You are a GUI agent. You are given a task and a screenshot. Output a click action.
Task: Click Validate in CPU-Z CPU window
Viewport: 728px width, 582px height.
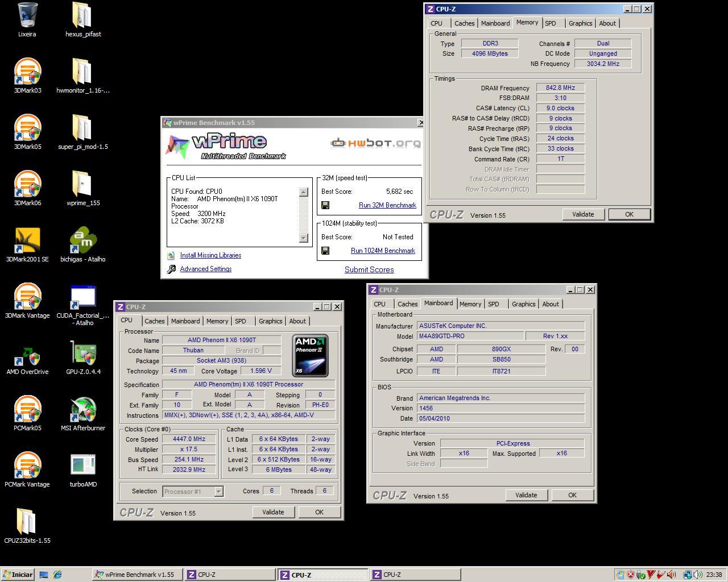[x=273, y=512]
